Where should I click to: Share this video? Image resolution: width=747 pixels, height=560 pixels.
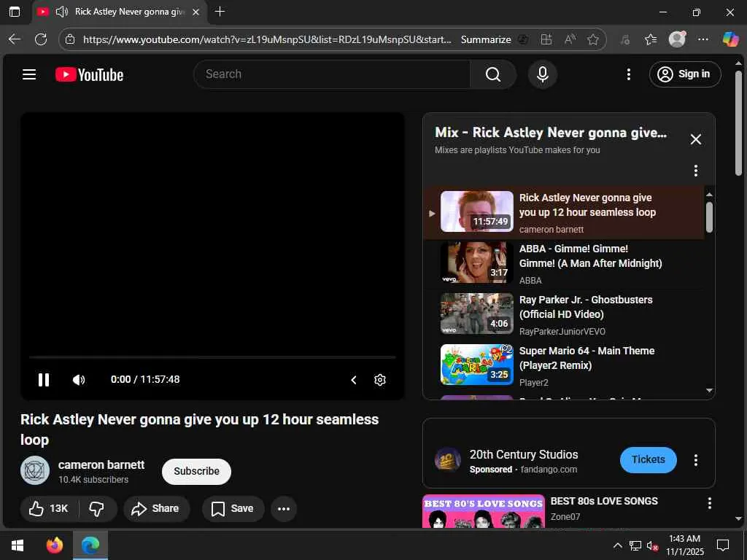pyautogui.click(x=156, y=508)
